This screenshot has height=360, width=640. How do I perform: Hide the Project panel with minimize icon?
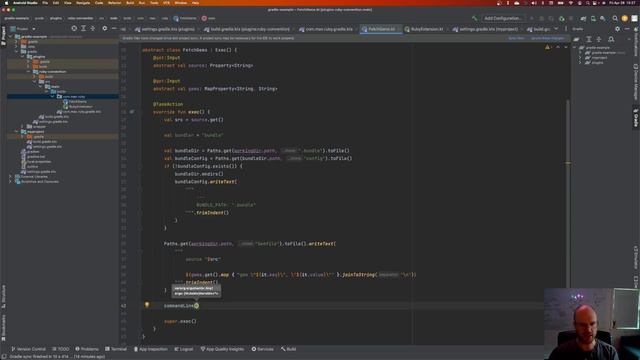pos(114,29)
